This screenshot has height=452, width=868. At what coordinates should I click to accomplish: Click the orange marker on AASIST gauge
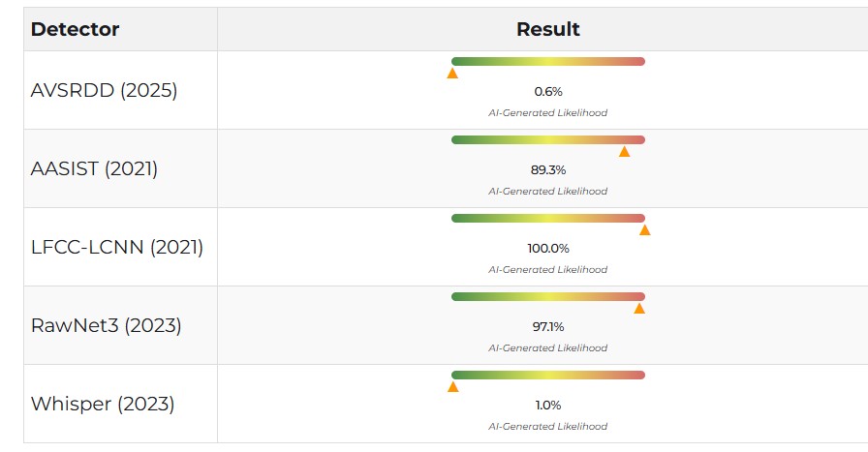[624, 151]
